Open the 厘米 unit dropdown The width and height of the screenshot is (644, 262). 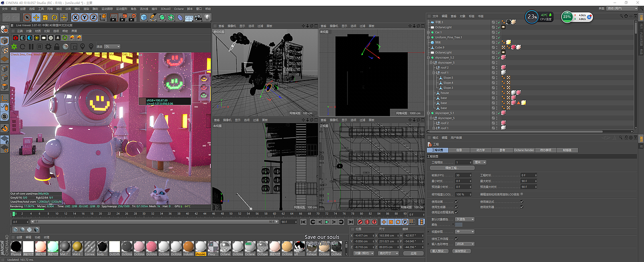(480, 162)
